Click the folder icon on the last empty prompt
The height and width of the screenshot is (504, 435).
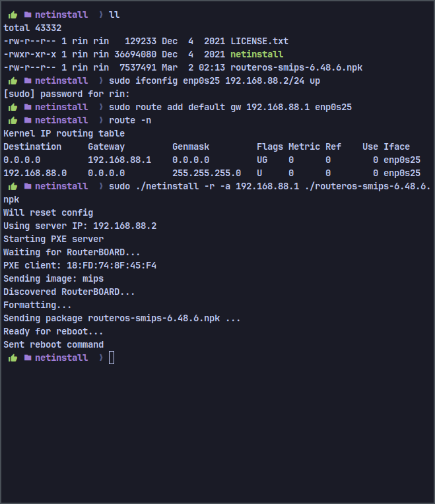point(28,358)
